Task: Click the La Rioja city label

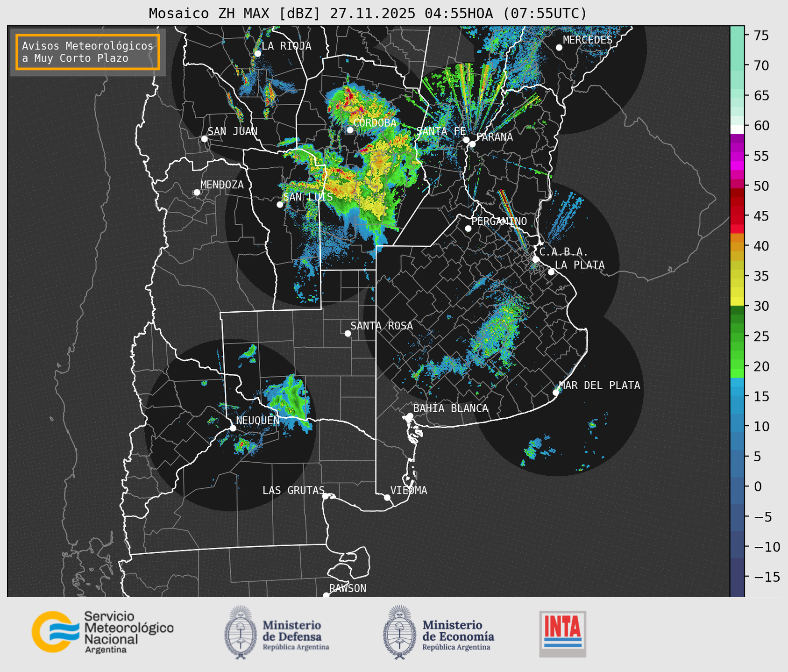Action: [286, 46]
